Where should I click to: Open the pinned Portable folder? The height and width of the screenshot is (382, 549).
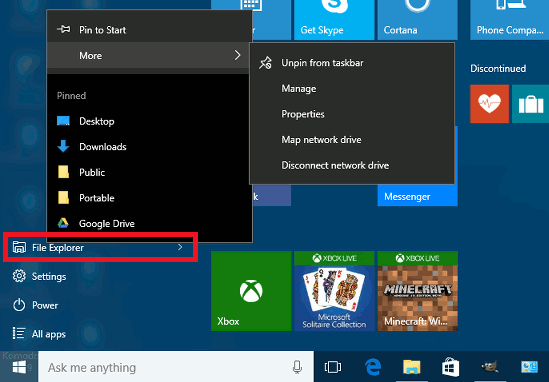(x=149, y=198)
